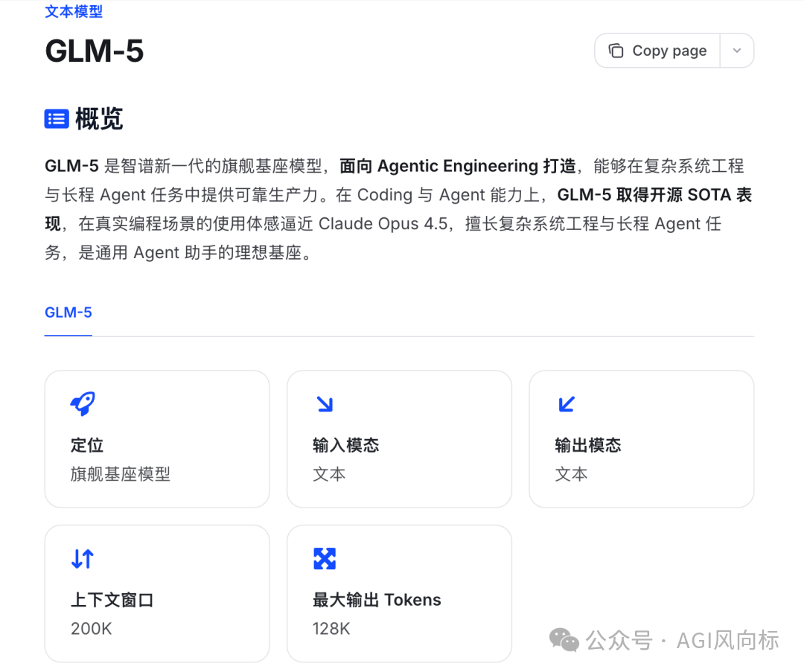The width and height of the screenshot is (804, 672).
Task: Click the expand icon in 最大输出 Tokens card
Action: point(325,559)
